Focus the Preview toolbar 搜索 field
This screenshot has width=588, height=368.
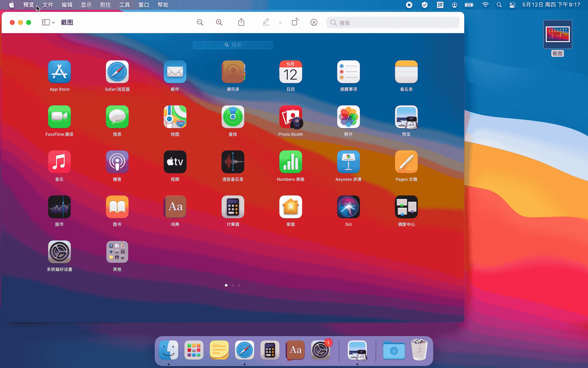pos(393,23)
